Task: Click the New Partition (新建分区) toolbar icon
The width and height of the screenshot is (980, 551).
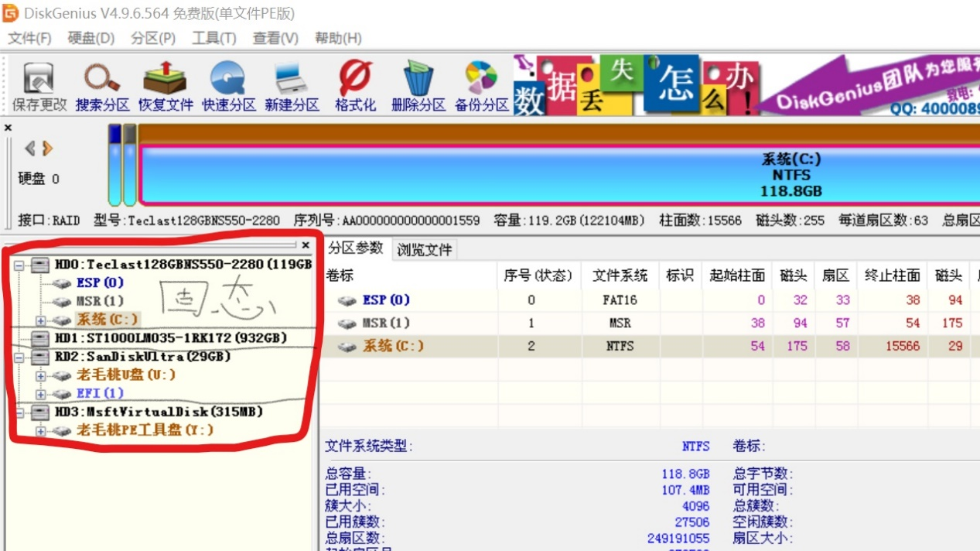Action: [x=292, y=86]
